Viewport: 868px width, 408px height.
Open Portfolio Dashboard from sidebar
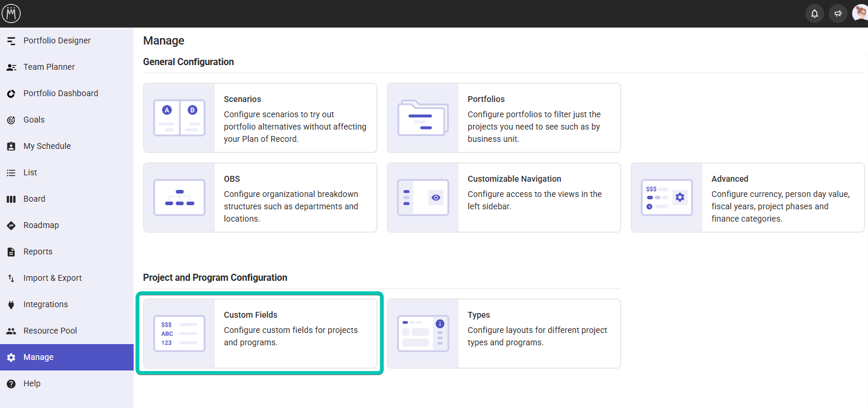(x=60, y=93)
